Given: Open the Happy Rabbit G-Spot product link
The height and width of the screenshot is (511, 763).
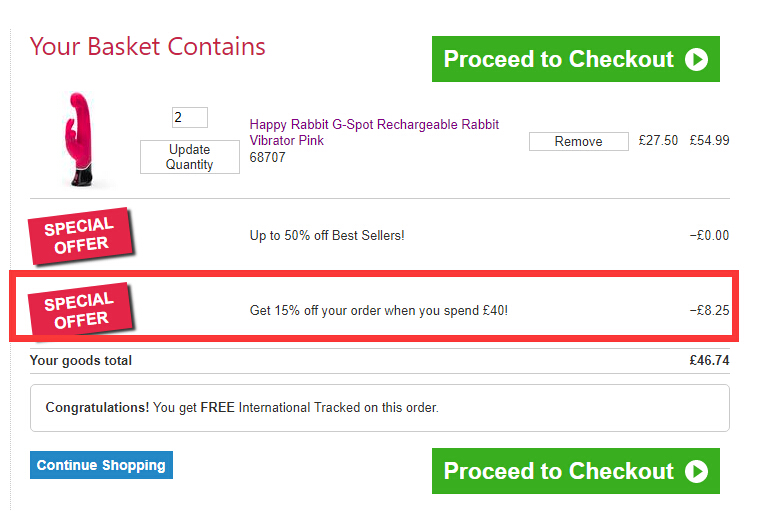Looking at the screenshot, I should tap(374, 132).
